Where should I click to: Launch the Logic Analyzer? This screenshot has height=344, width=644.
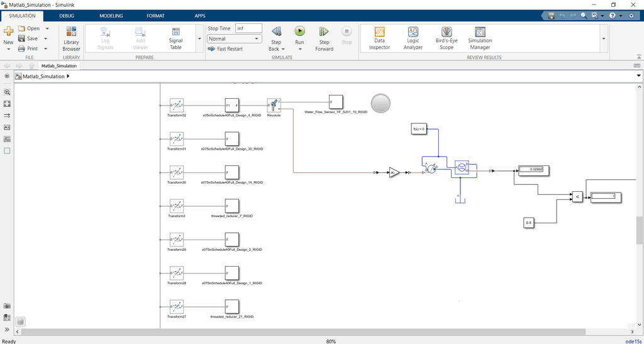(413, 38)
